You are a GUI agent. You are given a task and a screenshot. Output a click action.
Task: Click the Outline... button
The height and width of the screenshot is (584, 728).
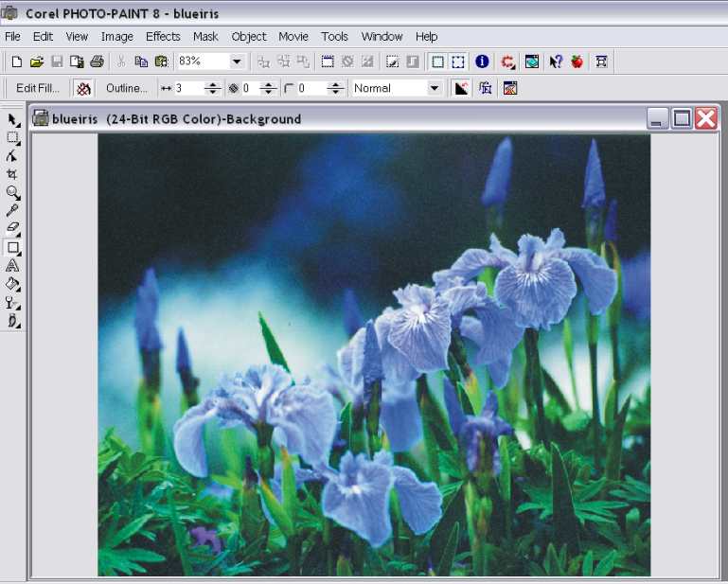pyautogui.click(x=126, y=88)
